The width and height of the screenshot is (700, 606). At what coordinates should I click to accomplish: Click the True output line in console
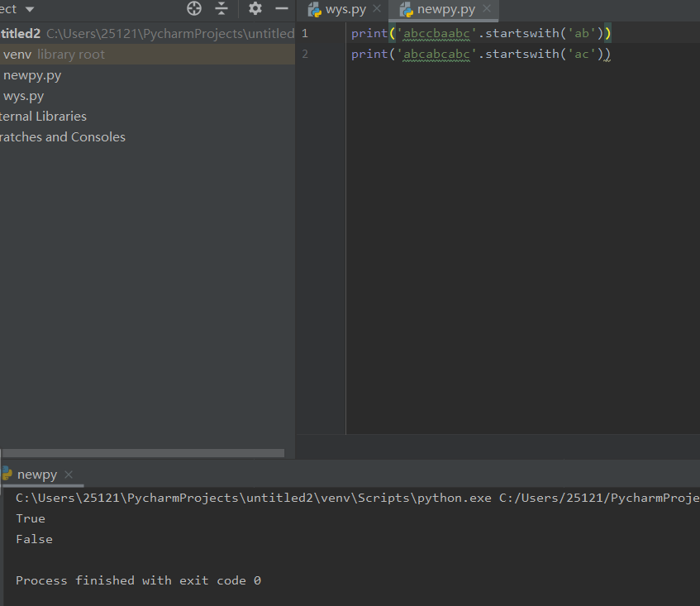click(31, 518)
